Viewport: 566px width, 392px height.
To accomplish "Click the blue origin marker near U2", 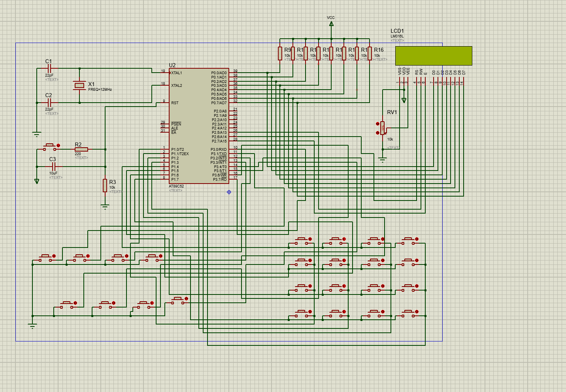I will pyautogui.click(x=229, y=192).
